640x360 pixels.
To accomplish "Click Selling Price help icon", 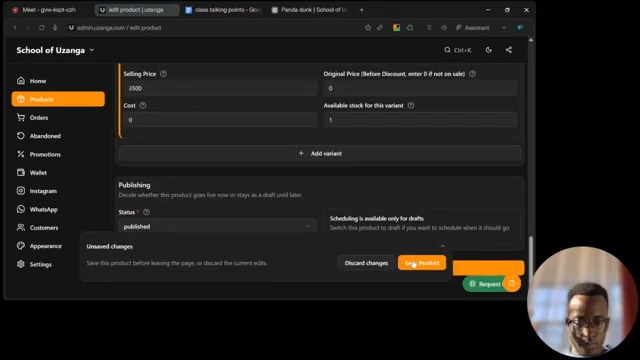I will point(163,74).
